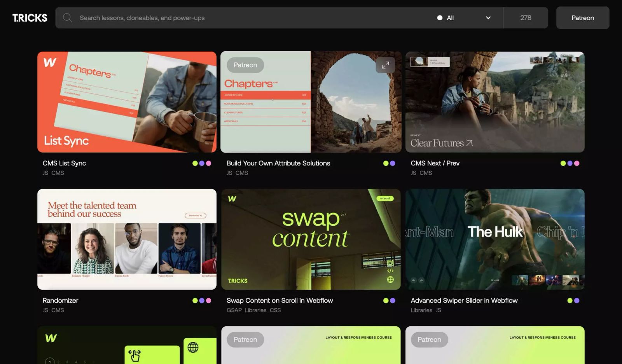The image size is (622, 364).
Task: Focus the search lessons and cloneables field
Action: (x=249, y=18)
